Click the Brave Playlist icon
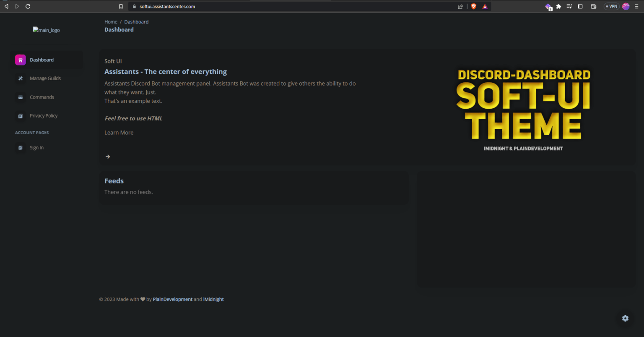Screen dimensions: 644x337 tap(569, 6)
